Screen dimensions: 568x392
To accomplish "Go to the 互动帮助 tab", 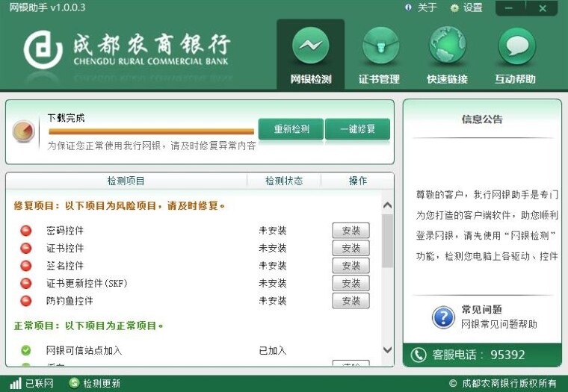I will point(515,55).
